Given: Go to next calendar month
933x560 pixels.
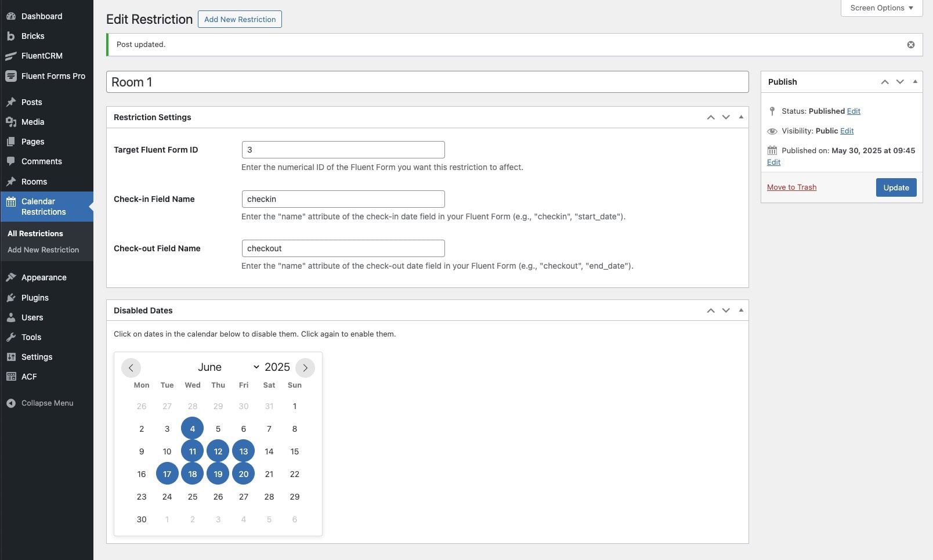Looking at the screenshot, I should pyautogui.click(x=305, y=368).
